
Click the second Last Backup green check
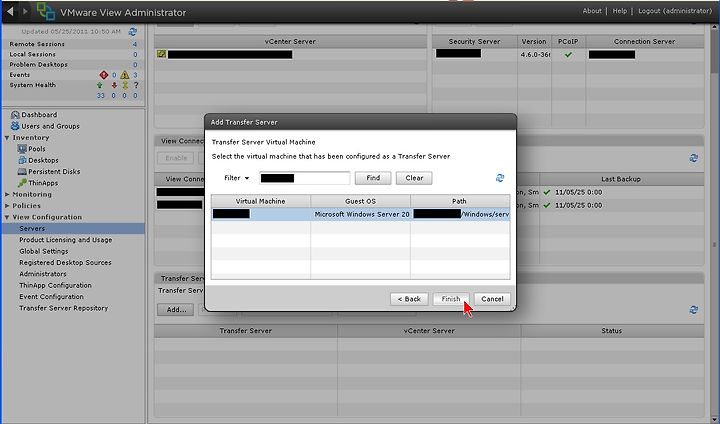click(546, 205)
